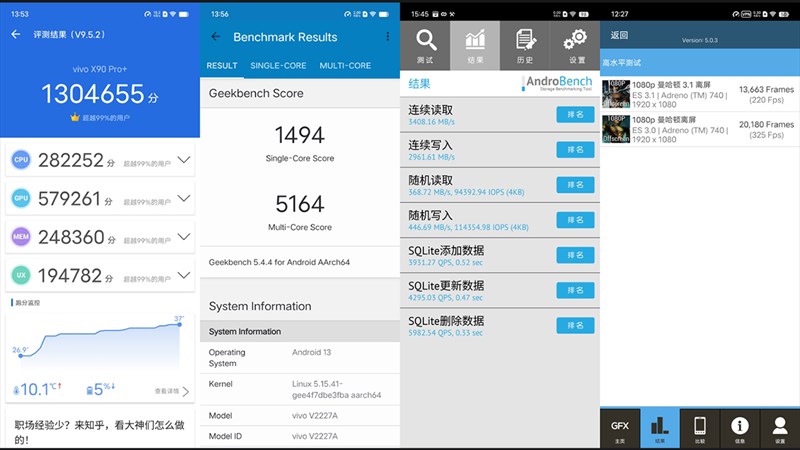800x450 pixels.
Task: Tap 返回 to go back in GFXBench
Action: coord(619,35)
